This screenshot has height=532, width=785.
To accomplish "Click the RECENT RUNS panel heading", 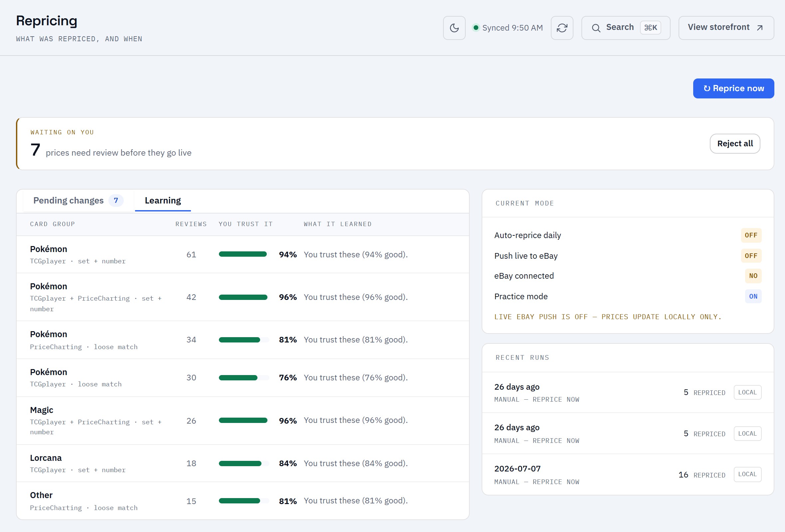I will click(x=522, y=358).
